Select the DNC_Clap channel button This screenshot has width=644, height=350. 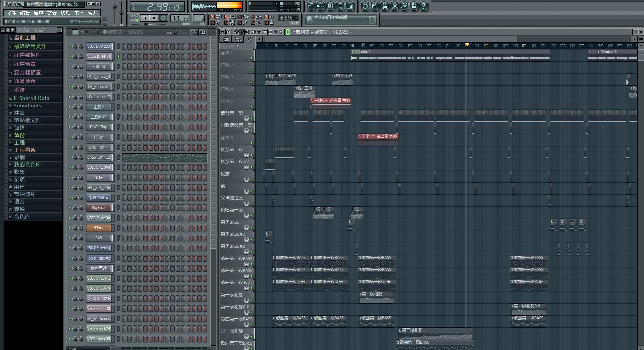[x=98, y=127]
